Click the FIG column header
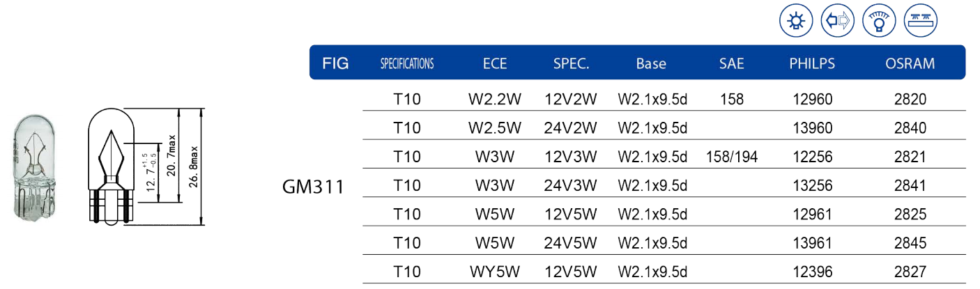 click(x=335, y=63)
